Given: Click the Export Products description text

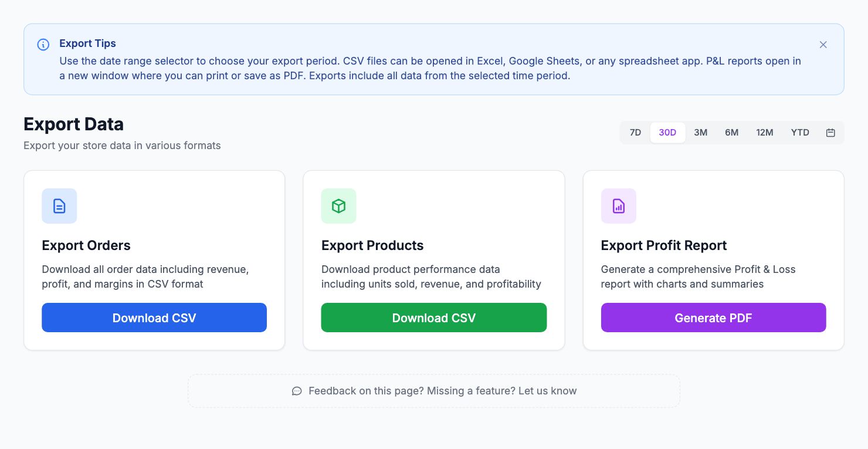Looking at the screenshot, I should (x=431, y=276).
